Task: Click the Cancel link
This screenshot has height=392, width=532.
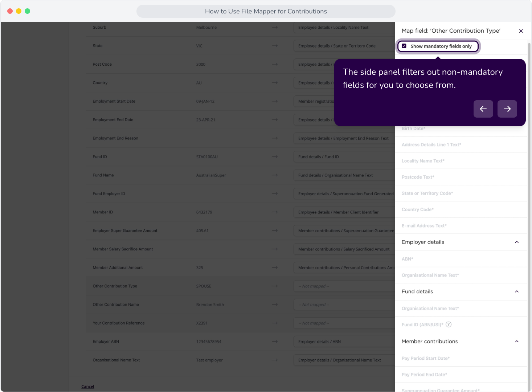Action: pos(87,387)
